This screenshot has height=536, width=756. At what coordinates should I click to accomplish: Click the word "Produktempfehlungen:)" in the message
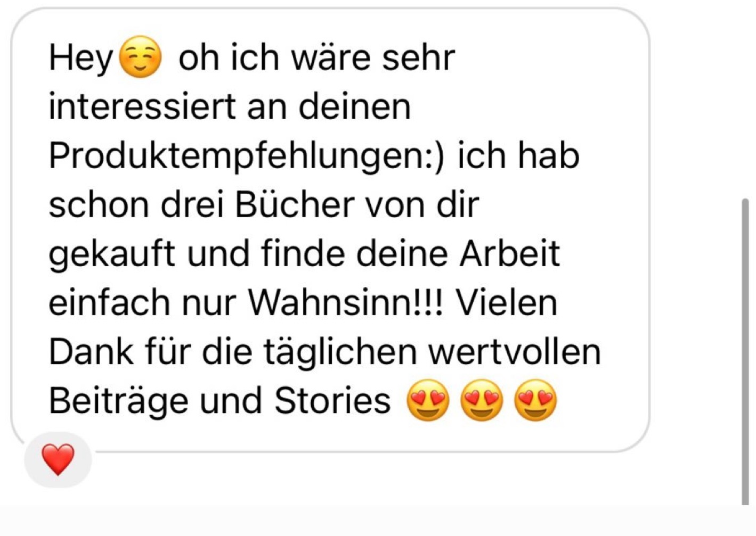[x=247, y=156]
